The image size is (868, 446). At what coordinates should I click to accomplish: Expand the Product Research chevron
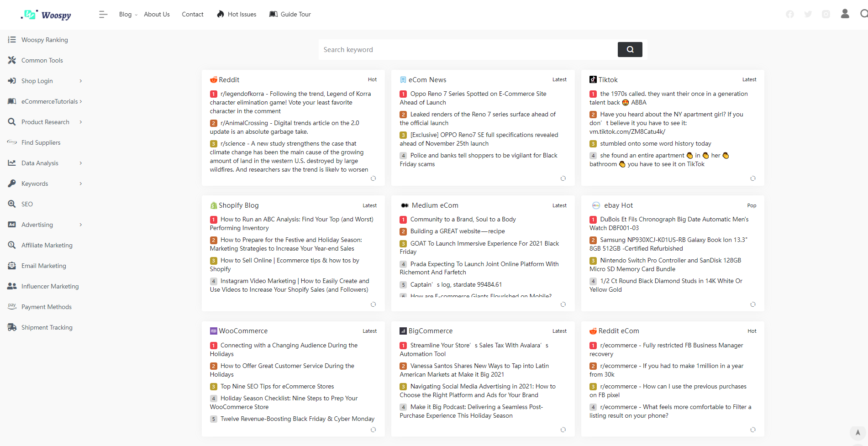point(81,122)
